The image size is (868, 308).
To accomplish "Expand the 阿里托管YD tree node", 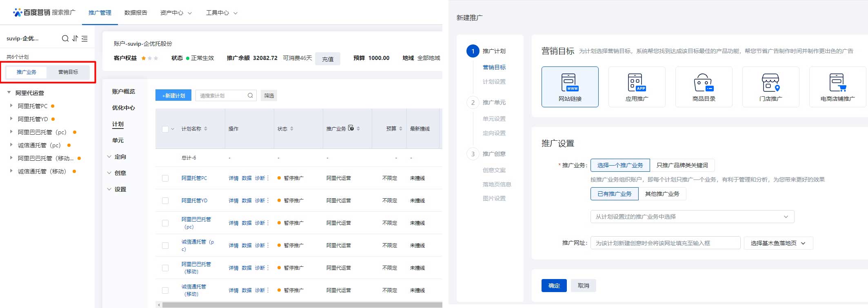I will (x=11, y=119).
